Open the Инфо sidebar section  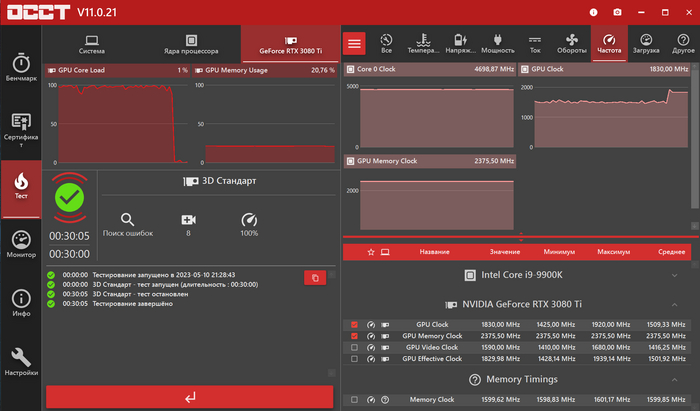21,304
